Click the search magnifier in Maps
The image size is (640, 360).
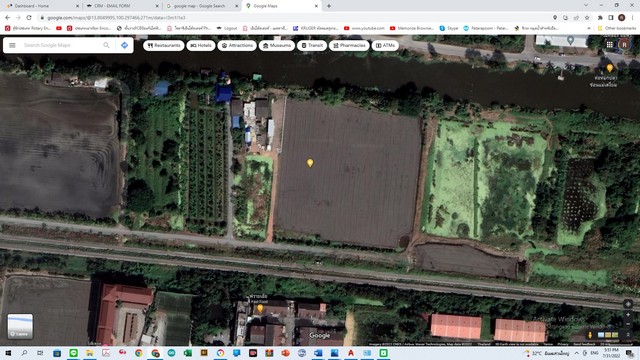point(106,45)
